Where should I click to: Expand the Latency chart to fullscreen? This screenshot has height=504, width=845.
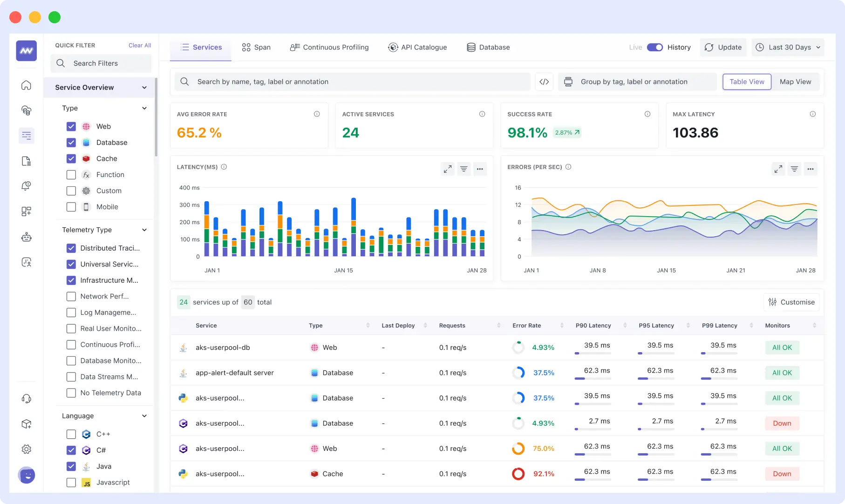447,169
